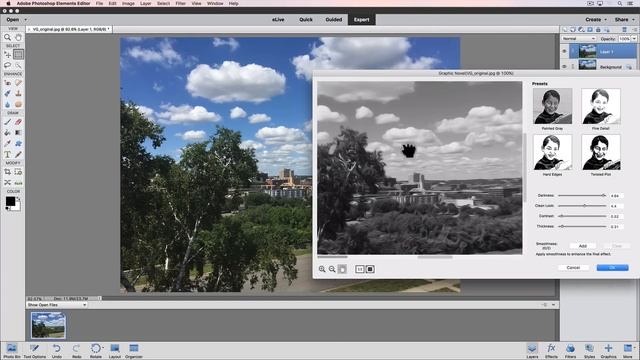
Task: Select the Rectangular Marquee tool
Action: [x=18, y=54]
